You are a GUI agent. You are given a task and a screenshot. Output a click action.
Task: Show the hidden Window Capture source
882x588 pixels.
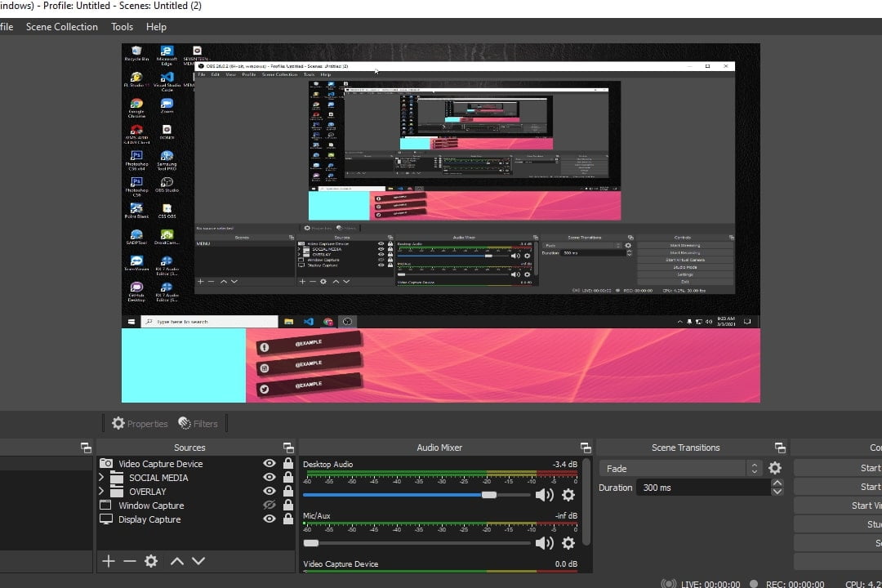tap(269, 506)
